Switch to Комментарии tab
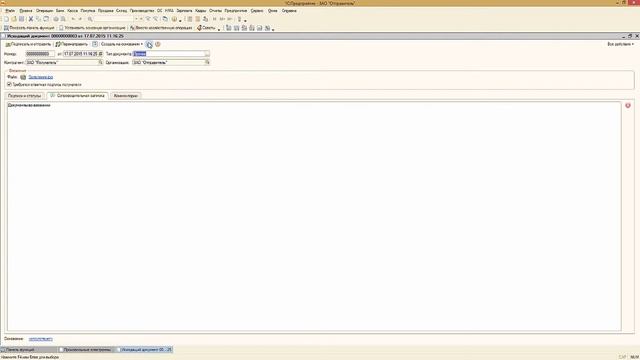The width and height of the screenshot is (640, 360). pyautogui.click(x=125, y=96)
